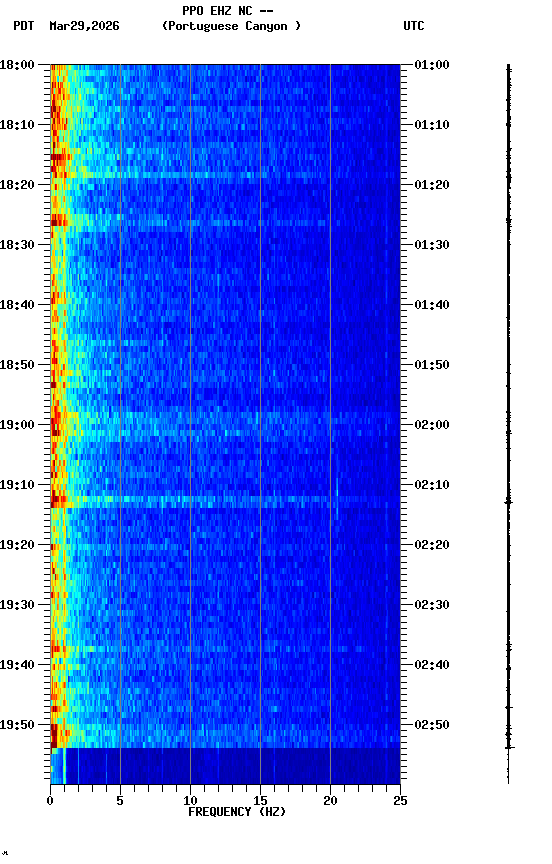Click the 01:20 UTC time label
This screenshot has width=552, height=864.
(432, 185)
